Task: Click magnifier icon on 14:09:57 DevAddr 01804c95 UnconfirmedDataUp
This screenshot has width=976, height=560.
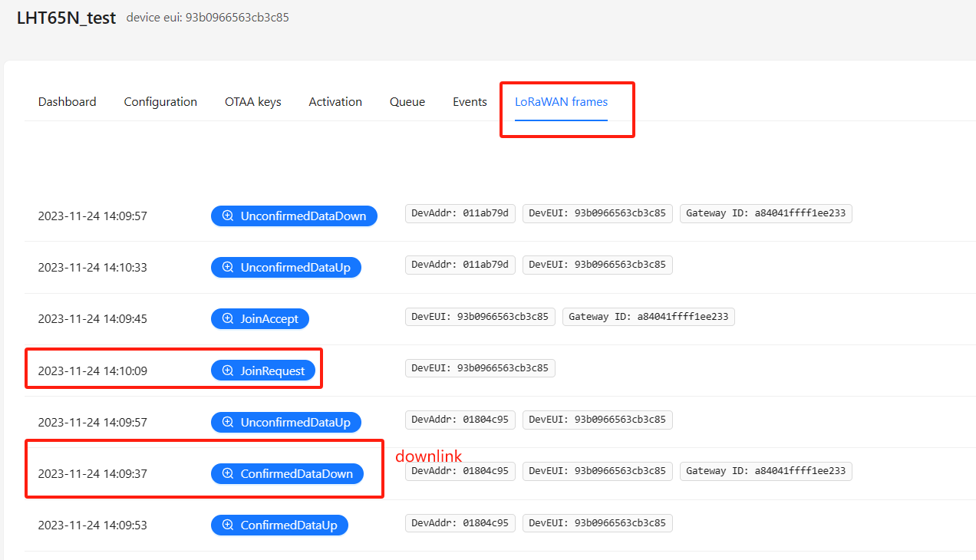Action: (x=228, y=422)
